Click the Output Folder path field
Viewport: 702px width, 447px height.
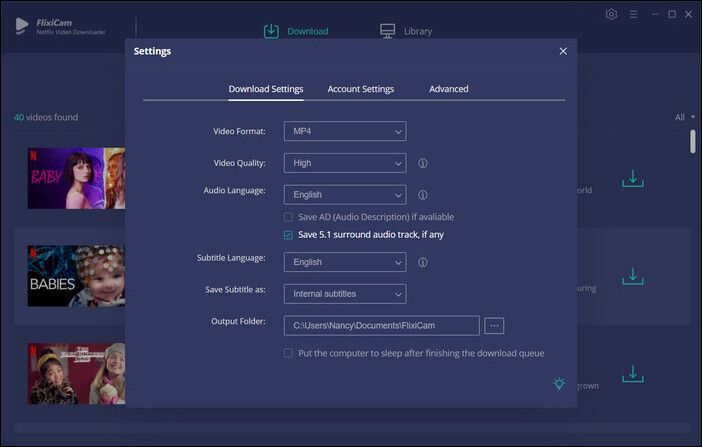click(381, 325)
